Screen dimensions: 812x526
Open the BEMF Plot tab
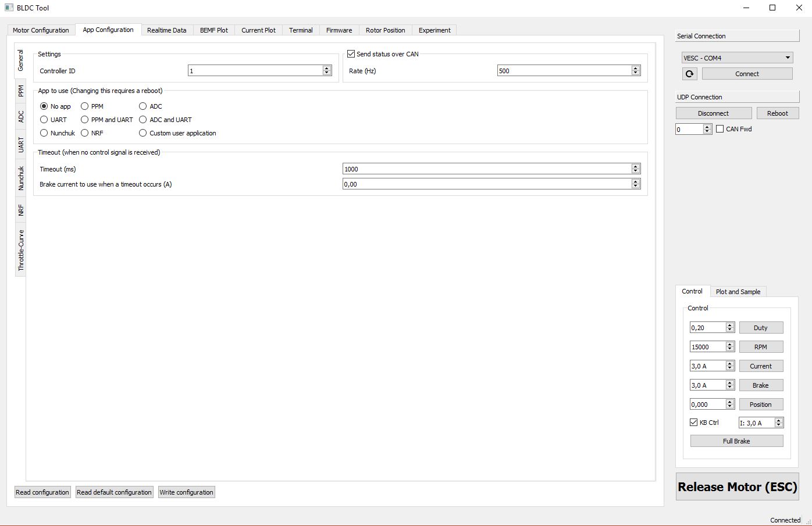tap(214, 30)
